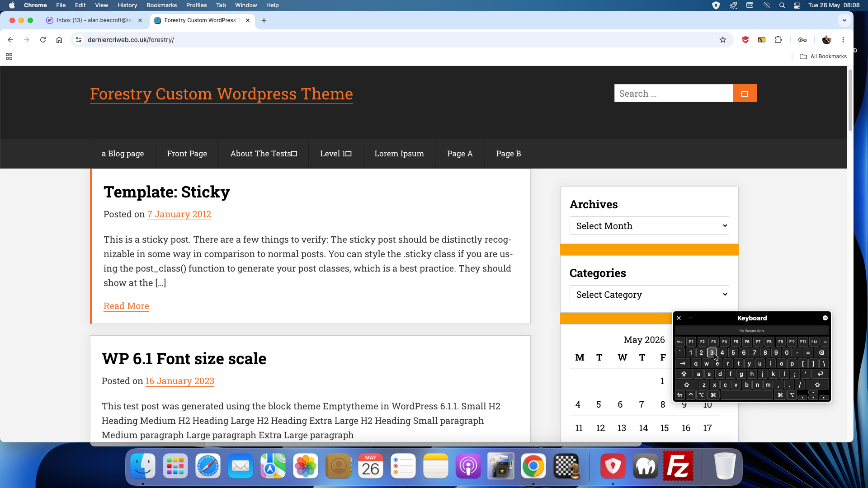Toggle caps lock on the on-screen keyboard
The height and width of the screenshot is (488, 868).
pyautogui.click(x=684, y=374)
